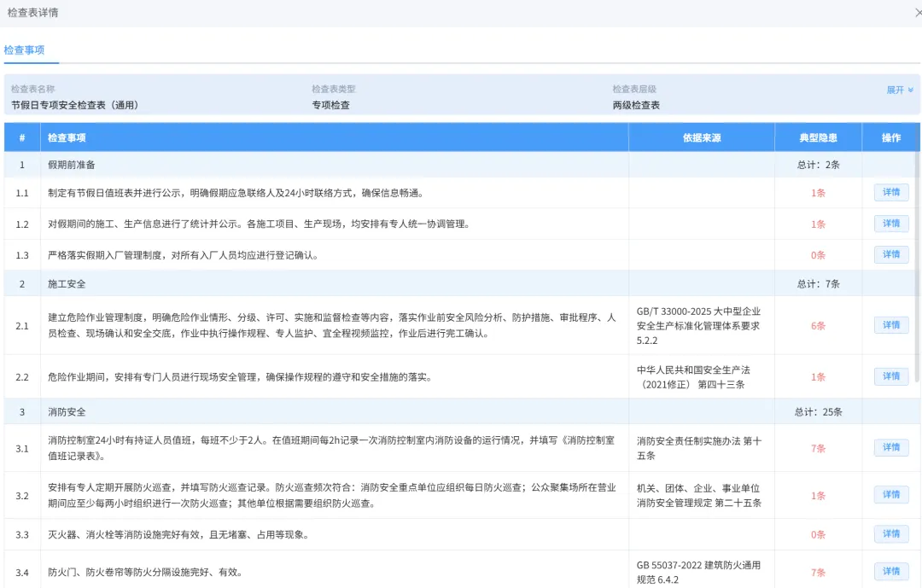Open 详情 for item 3.2

(x=890, y=495)
